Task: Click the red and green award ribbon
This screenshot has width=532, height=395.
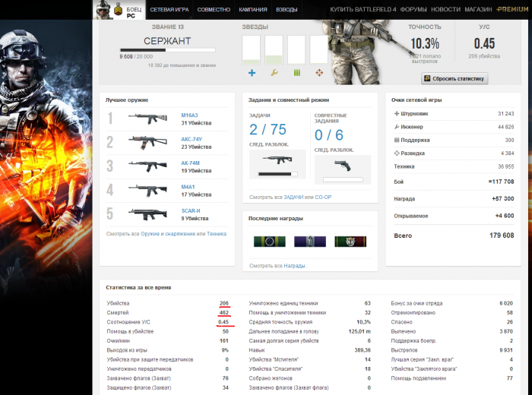Action: click(x=350, y=242)
